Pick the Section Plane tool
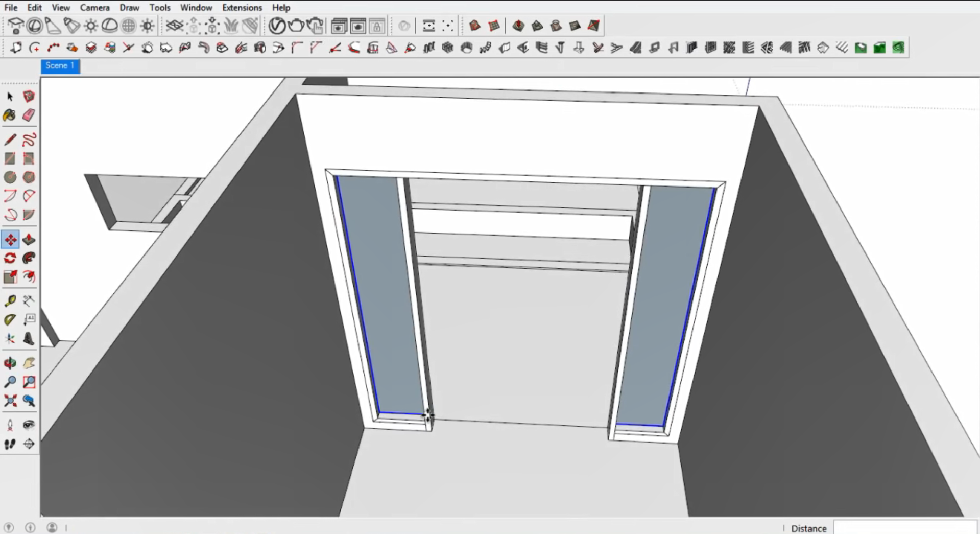 [29, 444]
